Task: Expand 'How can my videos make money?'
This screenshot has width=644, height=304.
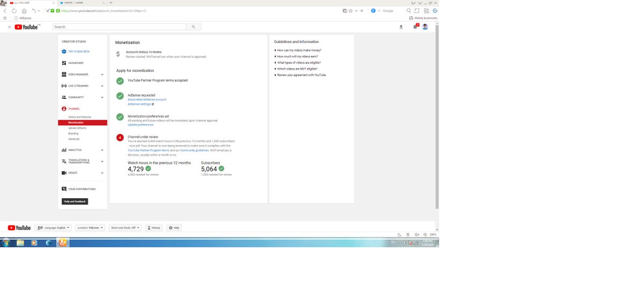Action: (298, 50)
